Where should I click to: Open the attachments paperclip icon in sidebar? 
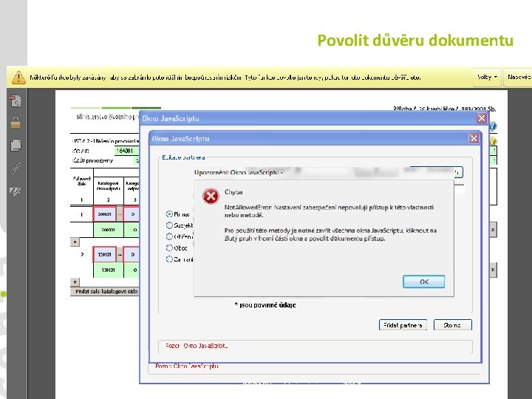[x=16, y=168]
